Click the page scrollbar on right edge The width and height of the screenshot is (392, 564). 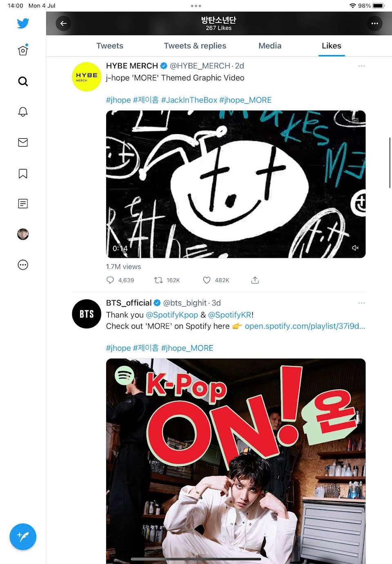point(390,163)
